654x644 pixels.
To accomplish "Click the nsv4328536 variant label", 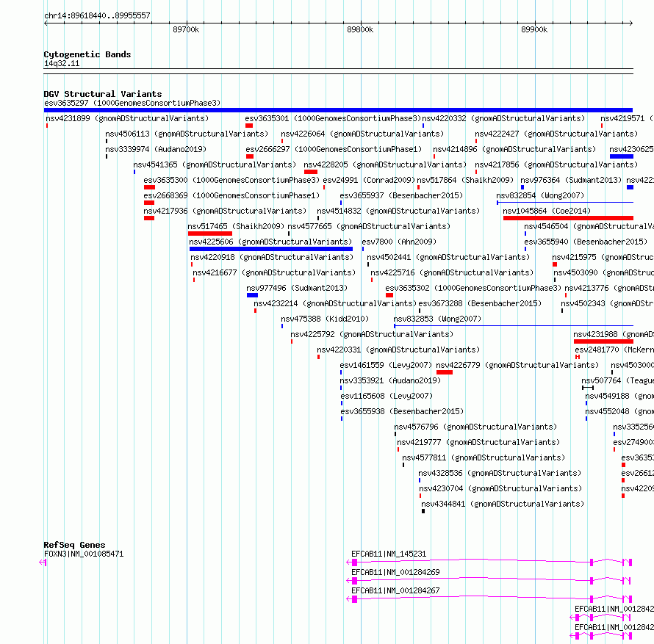I will (500, 473).
